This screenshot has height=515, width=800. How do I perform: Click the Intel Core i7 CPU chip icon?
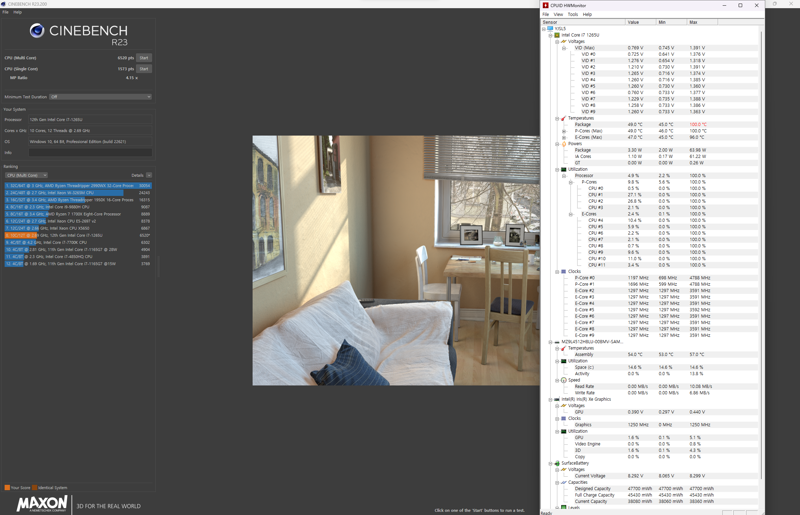point(557,35)
